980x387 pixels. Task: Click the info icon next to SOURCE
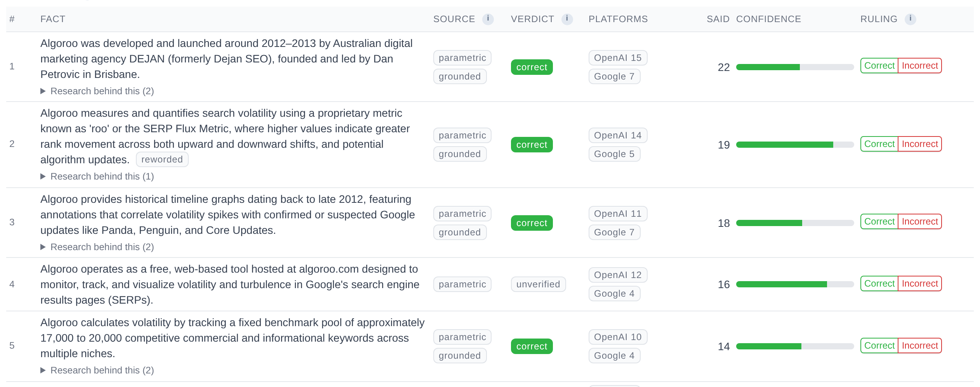click(x=488, y=19)
